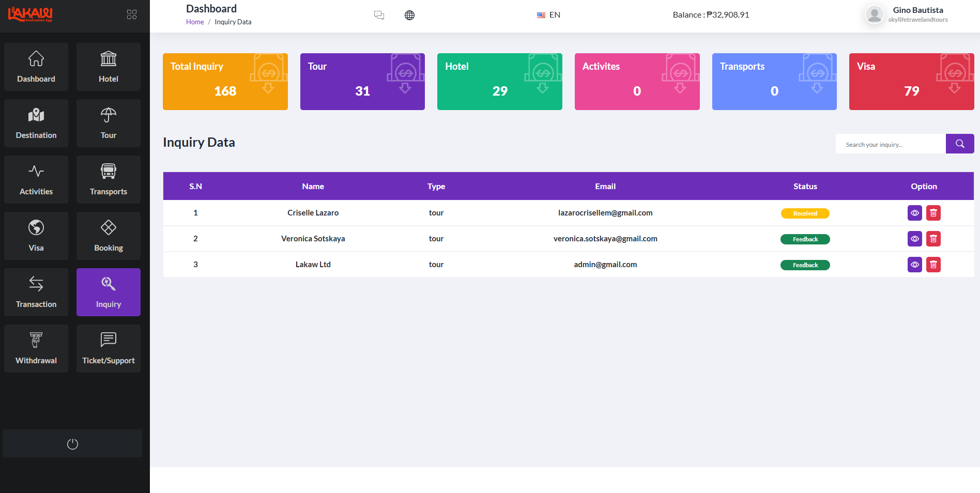Open the EN language dropdown
Screen dimensions: 980x493
coord(548,15)
